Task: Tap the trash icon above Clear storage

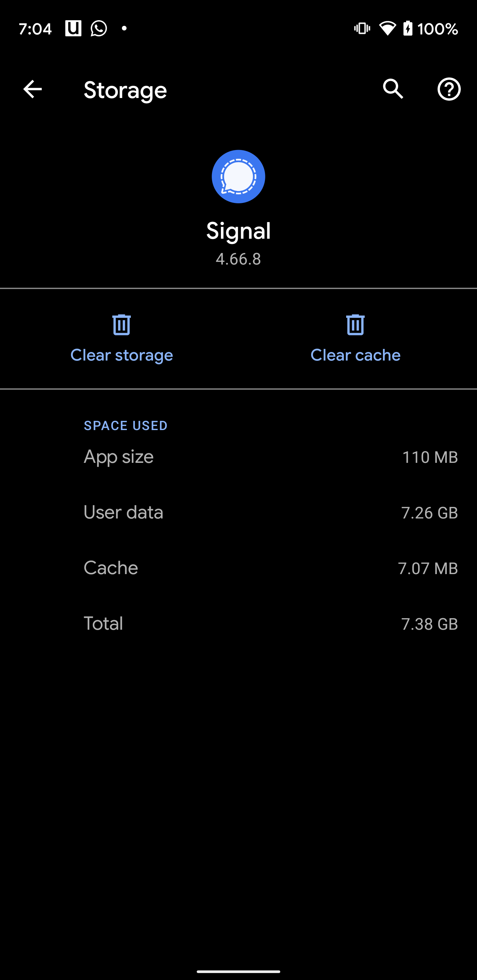Action: coord(122,325)
